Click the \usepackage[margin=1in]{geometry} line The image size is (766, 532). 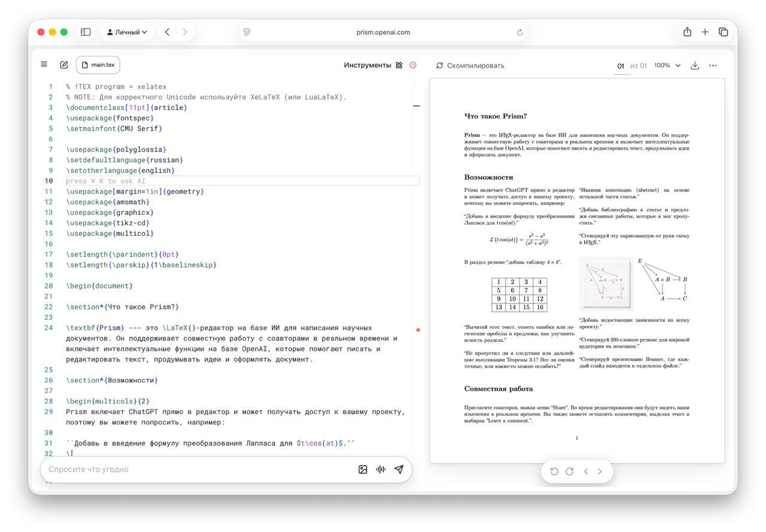(x=135, y=191)
